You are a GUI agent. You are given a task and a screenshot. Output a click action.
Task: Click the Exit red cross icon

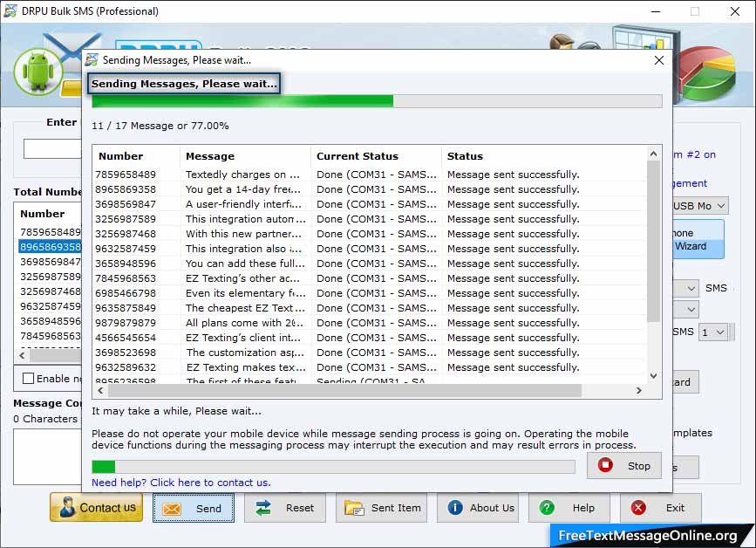[638, 508]
